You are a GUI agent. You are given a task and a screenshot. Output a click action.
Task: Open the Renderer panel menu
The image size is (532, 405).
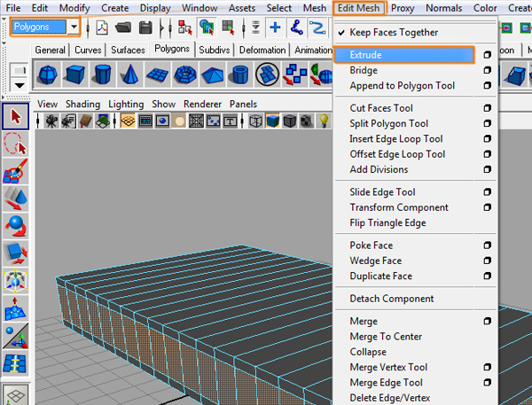point(202,105)
